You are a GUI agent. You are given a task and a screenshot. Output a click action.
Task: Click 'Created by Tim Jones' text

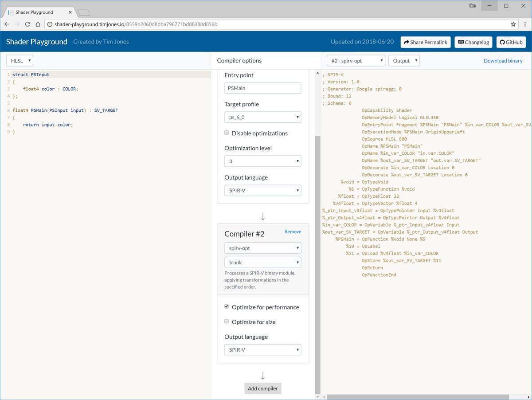click(x=101, y=42)
